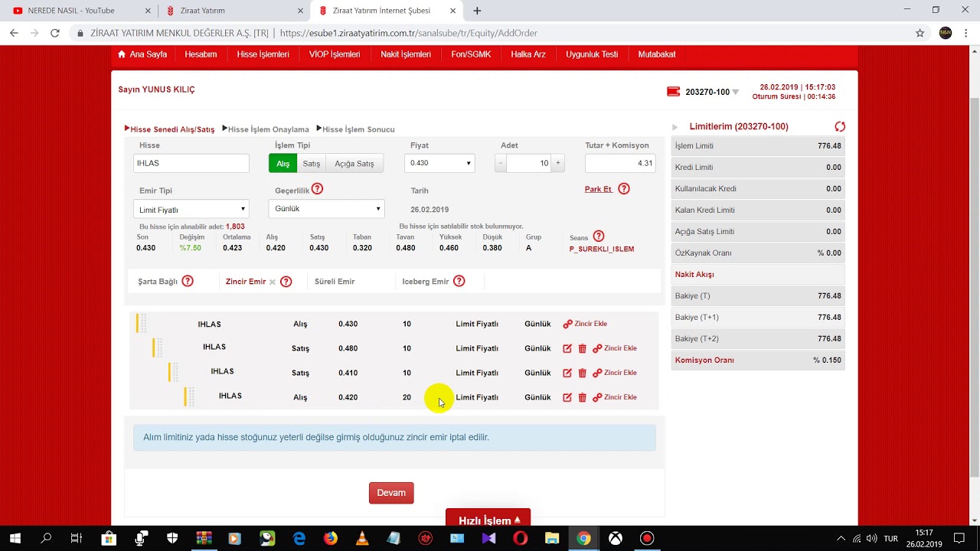Open the Fon/SGMK menu

[471, 54]
